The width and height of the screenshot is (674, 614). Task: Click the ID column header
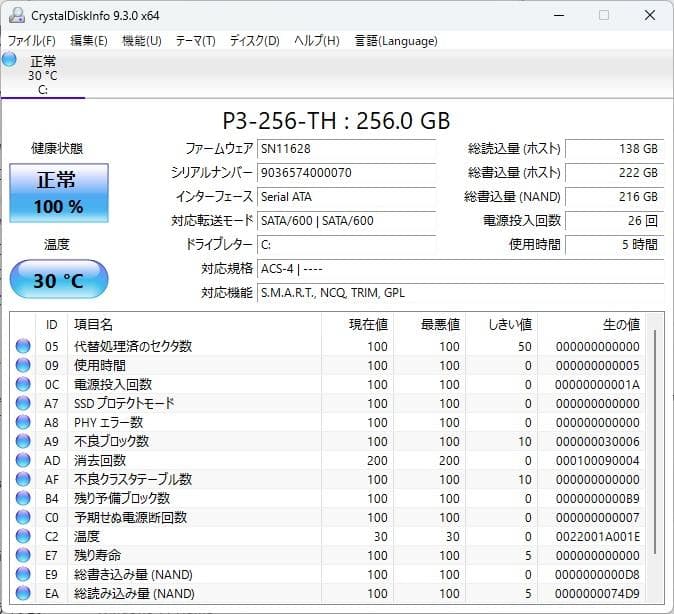52,325
